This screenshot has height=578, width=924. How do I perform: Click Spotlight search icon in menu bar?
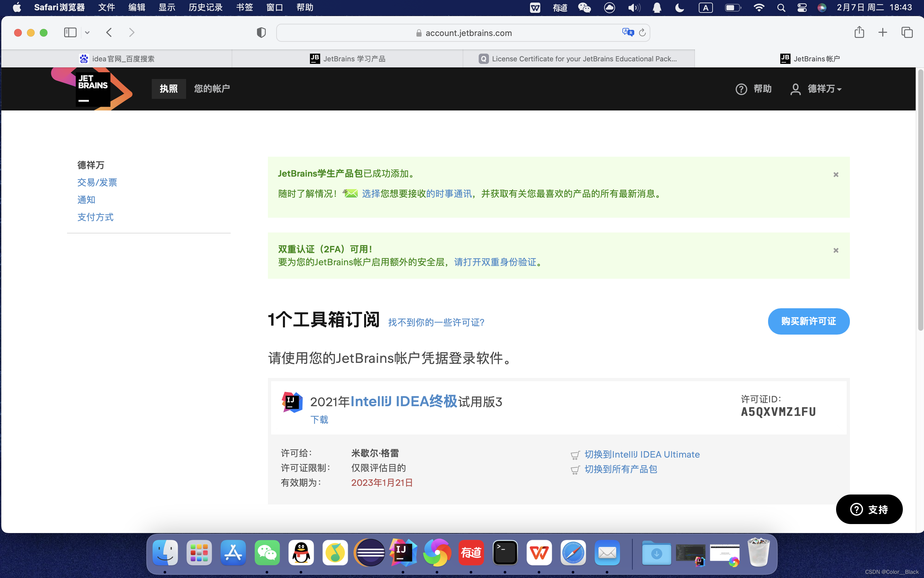(x=781, y=7)
